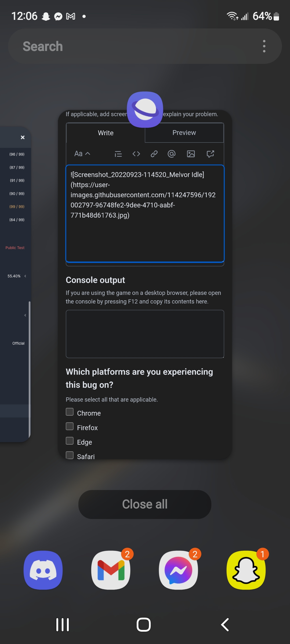The width and height of the screenshot is (290, 644).
Task: Open the Public Test link
Action: click(x=15, y=247)
